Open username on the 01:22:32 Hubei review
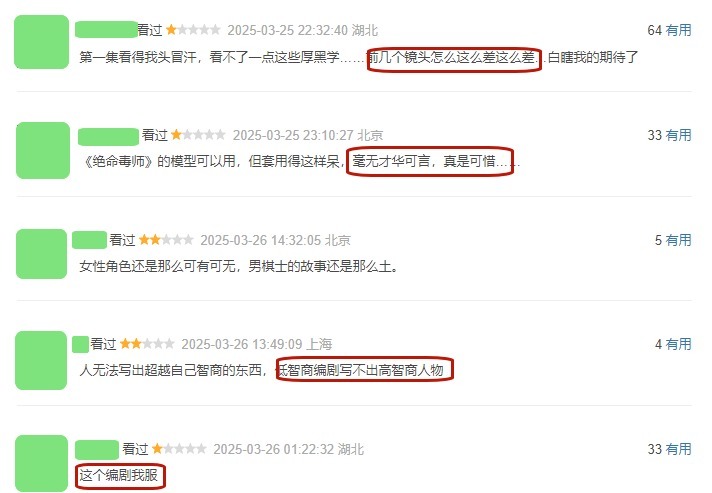This screenshot has height=493, width=712. 97,450
